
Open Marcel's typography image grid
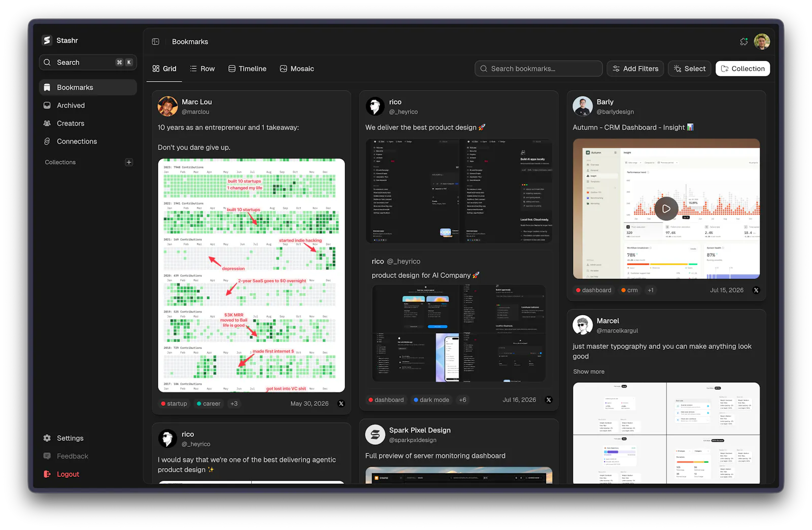click(666, 433)
